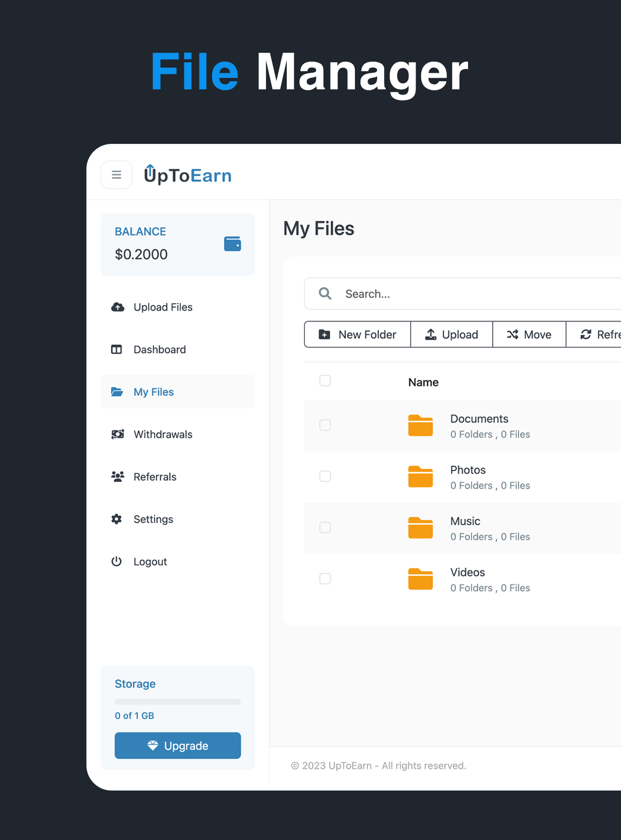Viewport: 621px width, 840px height.
Task: Select Logout in the sidebar
Action: [x=178, y=561]
